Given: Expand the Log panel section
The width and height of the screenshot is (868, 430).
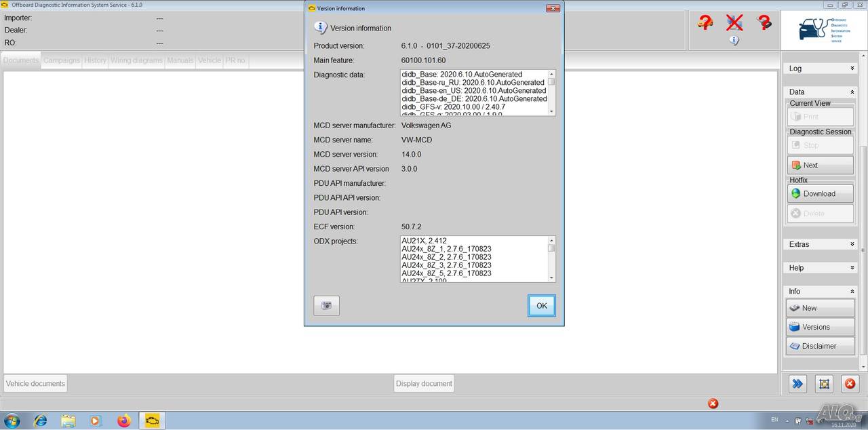Looking at the screenshot, I should [821, 69].
